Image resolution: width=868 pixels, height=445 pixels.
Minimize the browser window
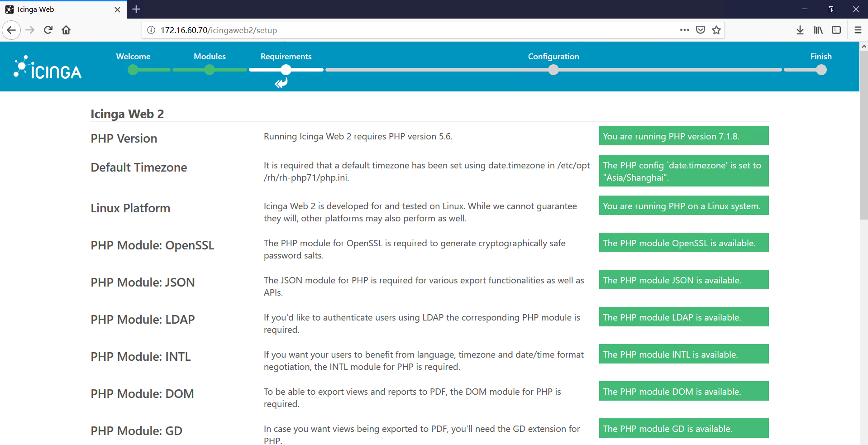pos(804,9)
